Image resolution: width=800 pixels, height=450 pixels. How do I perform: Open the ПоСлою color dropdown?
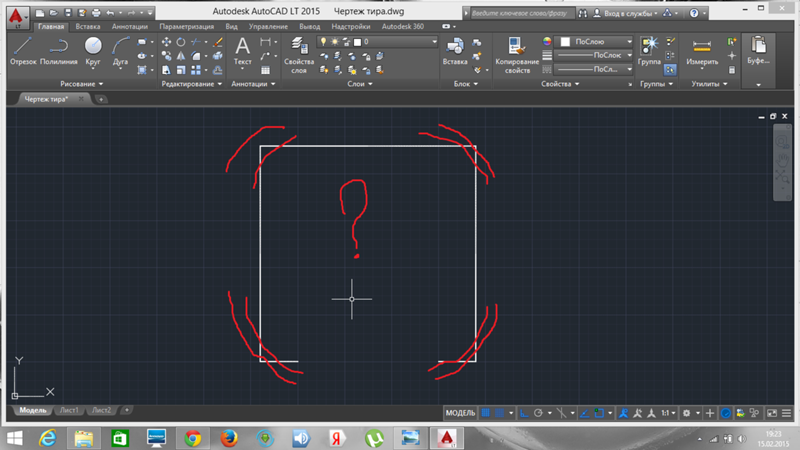pos(594,41)
